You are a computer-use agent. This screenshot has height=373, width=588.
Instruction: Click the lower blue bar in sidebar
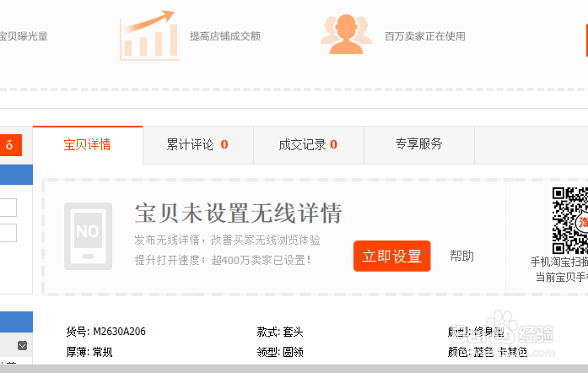click(16, 322)
